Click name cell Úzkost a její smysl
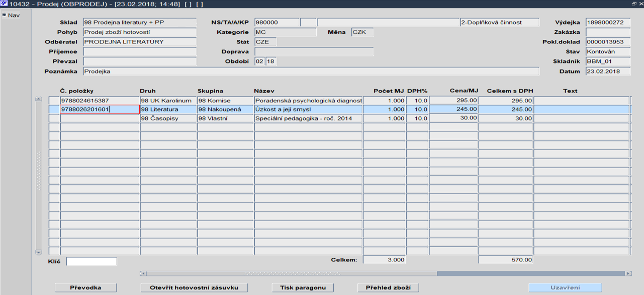This screenshot has height=295, width=644. (x=308, y=109)
